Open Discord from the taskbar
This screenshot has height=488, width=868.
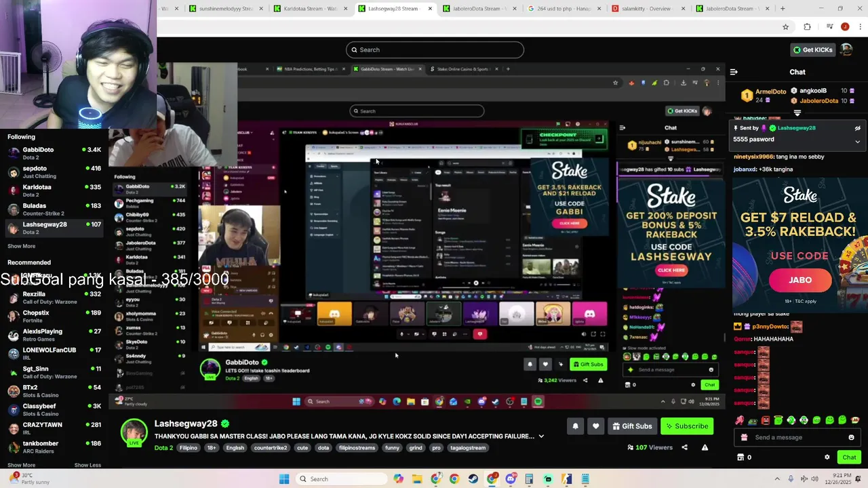tap(511, 479)
